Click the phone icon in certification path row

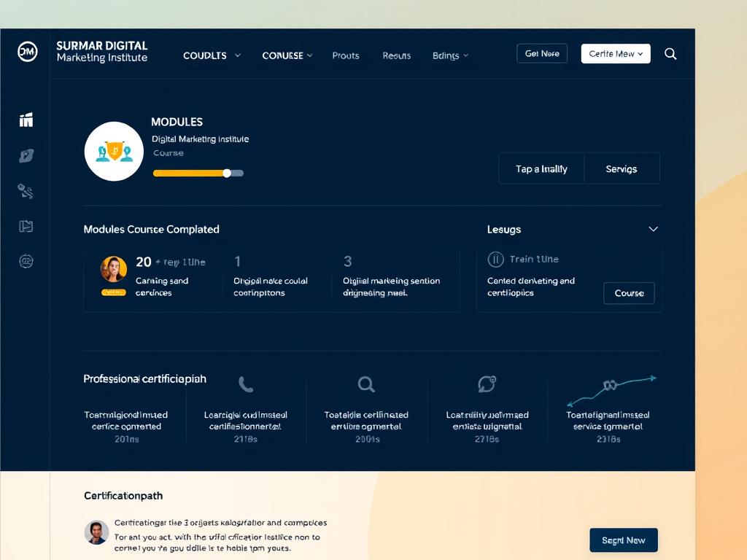[245, 384]
